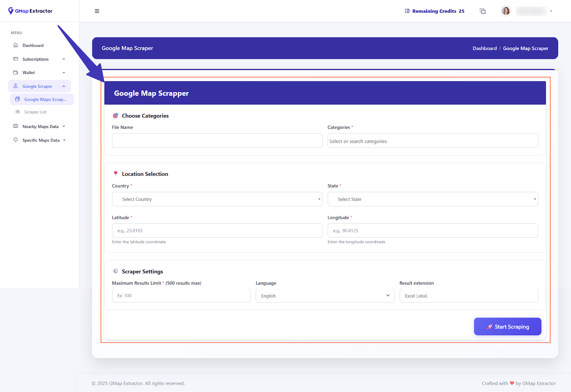Toggle the sidebar with the hamburger icon
Viewport: 571px width, 392px height.
(x=97, y=11)
